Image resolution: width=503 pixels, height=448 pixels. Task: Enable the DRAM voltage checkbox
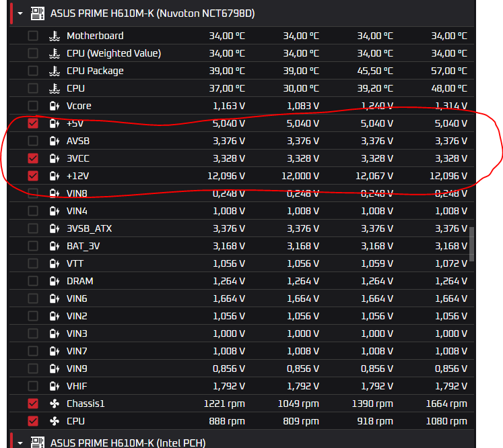pyautogui.click(x=33, y=281)
